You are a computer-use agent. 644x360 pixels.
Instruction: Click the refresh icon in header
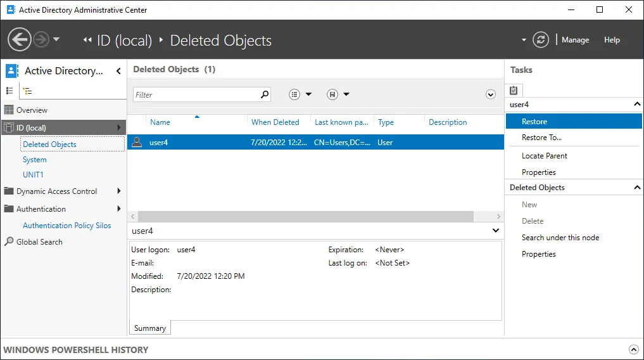(540, 39)
